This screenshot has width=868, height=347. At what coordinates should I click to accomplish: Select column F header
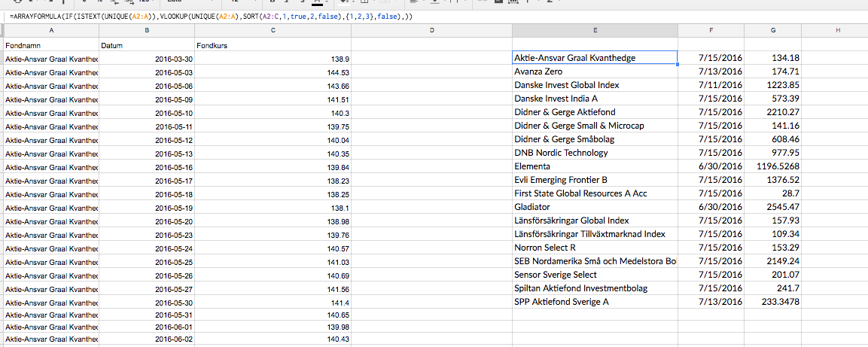(x=711, y=31)
